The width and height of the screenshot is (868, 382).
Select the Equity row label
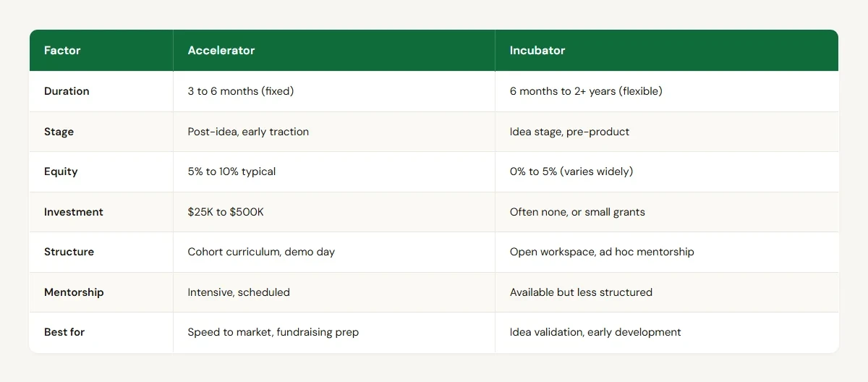101,171
